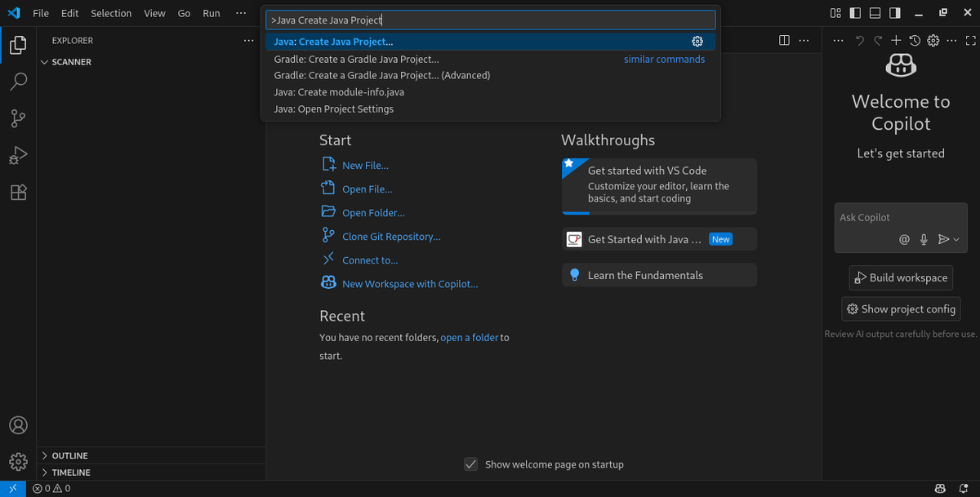Click the Copilot chat redo arrow
980x497 pixels.
pyautogui.click(x=878, y=40)
